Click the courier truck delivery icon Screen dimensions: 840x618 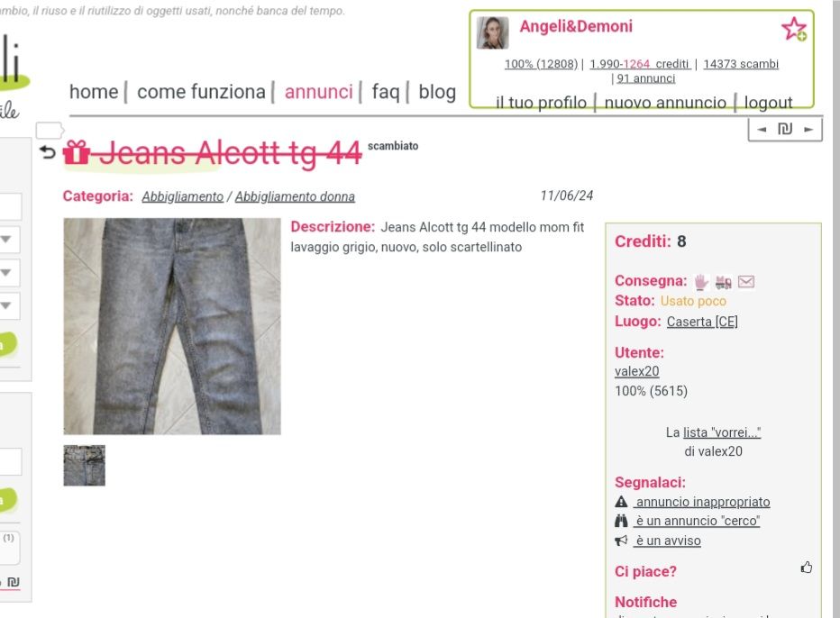(723, 282)
